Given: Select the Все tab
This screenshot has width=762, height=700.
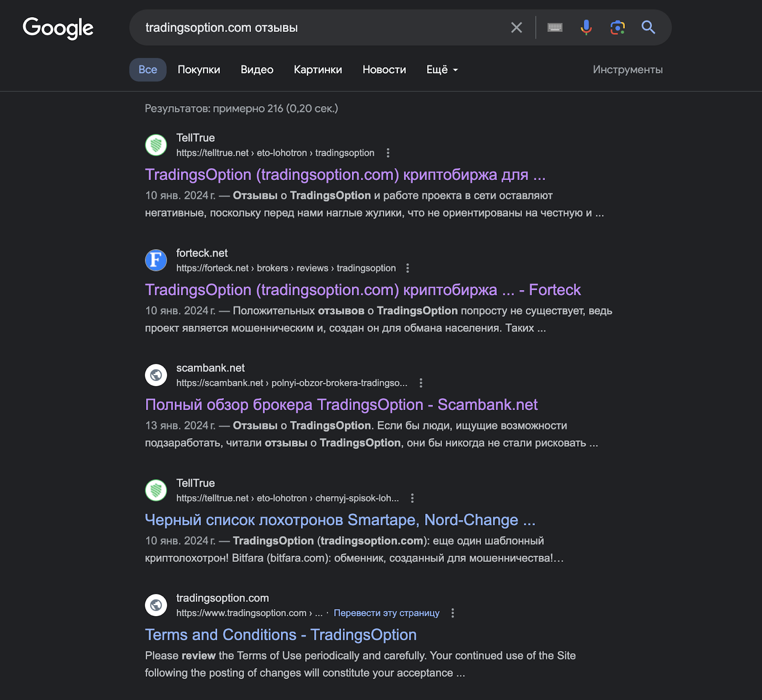Looking at the screenshot, I should [148, 70].
